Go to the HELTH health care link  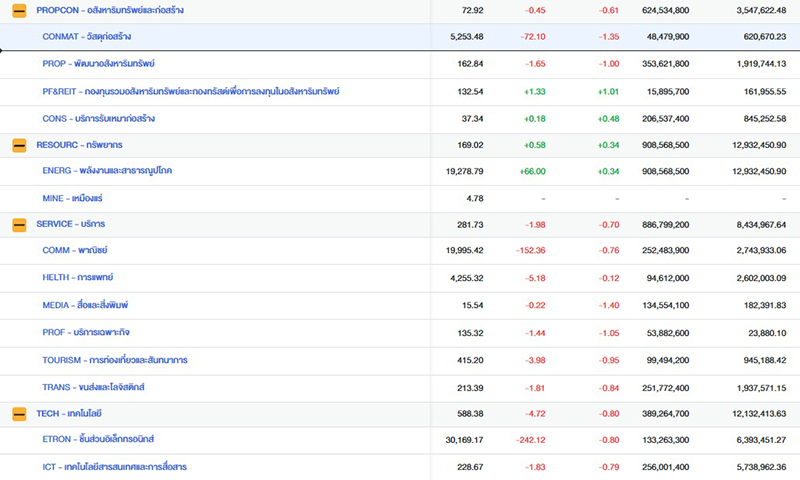click(78, 278)
